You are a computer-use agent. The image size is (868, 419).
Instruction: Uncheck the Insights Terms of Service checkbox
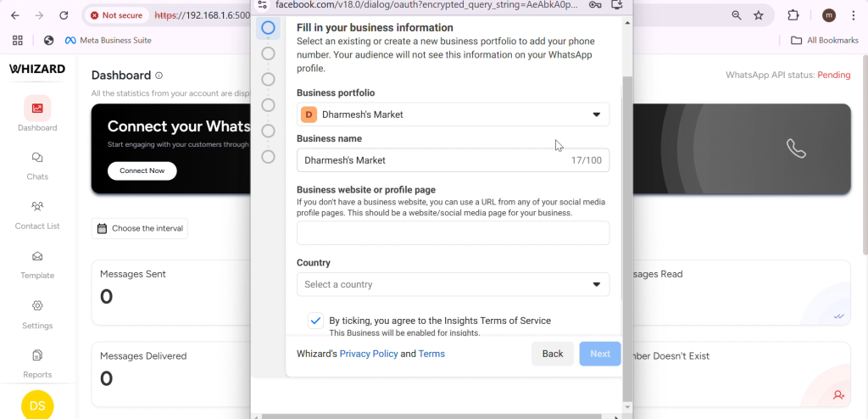point(315,321)
